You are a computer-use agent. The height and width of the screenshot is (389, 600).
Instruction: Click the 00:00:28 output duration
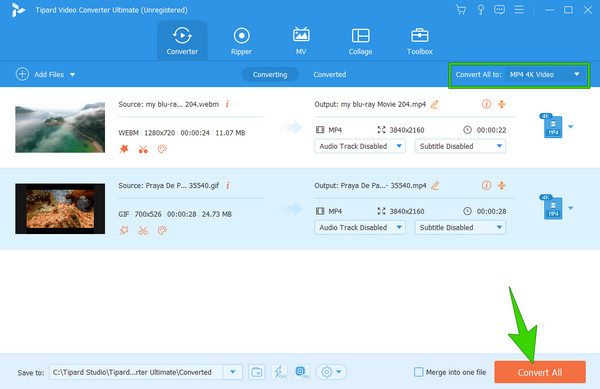[x=491, y=211]
